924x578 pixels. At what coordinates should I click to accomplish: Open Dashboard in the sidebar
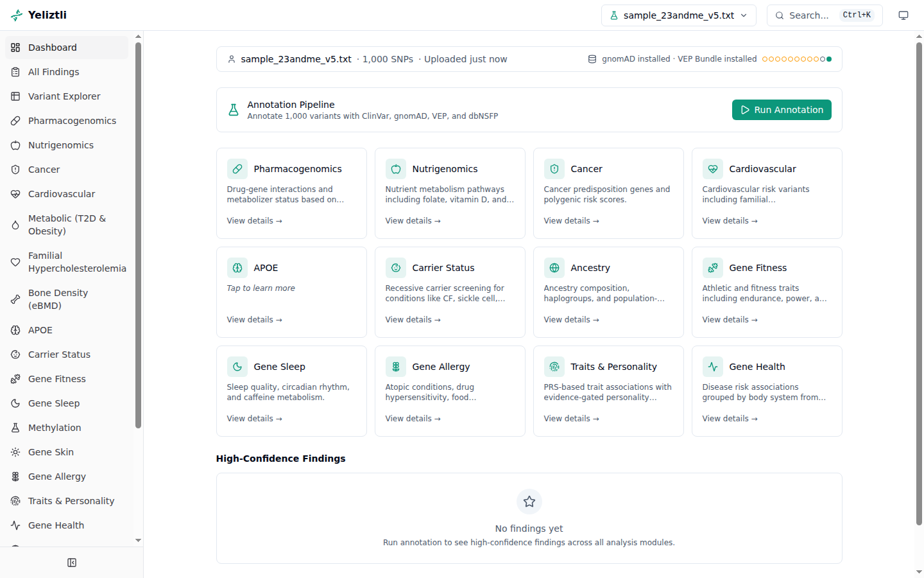(67, 48)
